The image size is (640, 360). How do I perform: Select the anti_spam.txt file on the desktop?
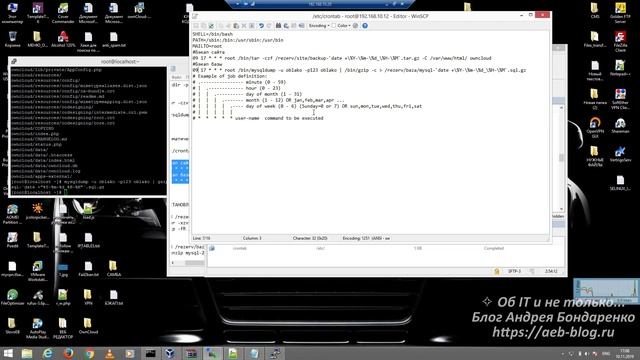pos(114,40)
